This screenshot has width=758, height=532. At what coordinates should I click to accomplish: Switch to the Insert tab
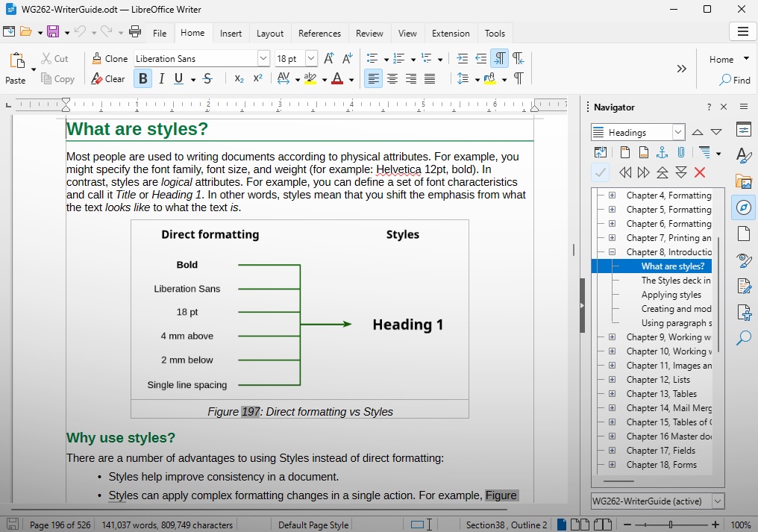231,34
